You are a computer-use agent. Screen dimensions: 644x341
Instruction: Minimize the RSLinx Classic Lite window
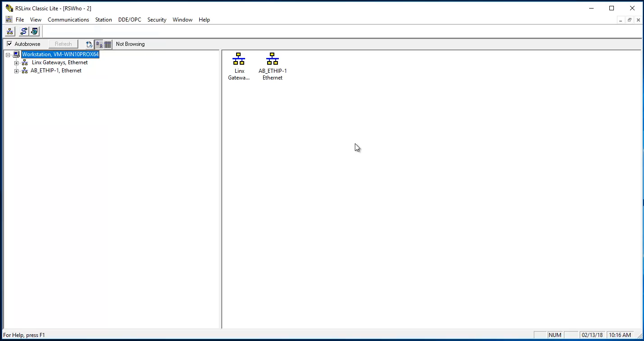point(591,8)
